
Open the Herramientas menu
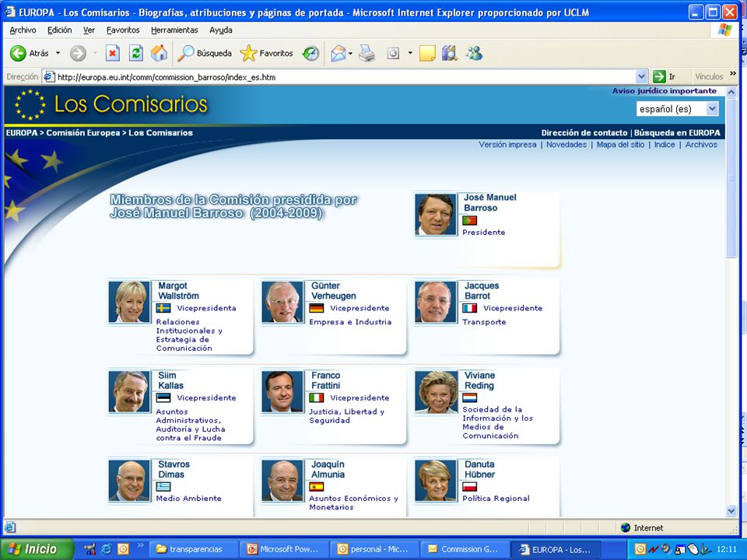pyautogui.click(x=174, y=30)
